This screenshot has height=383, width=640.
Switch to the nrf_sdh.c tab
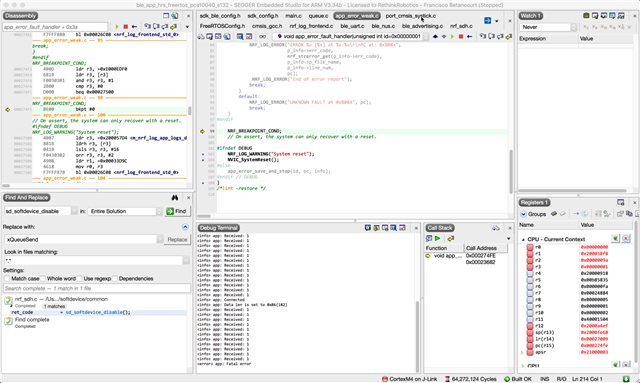pos(461,26)
